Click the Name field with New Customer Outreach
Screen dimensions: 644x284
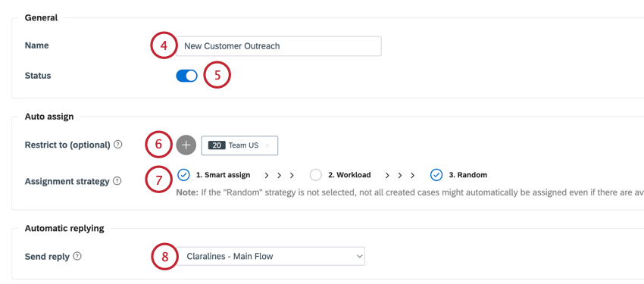[x=279, y=46]
